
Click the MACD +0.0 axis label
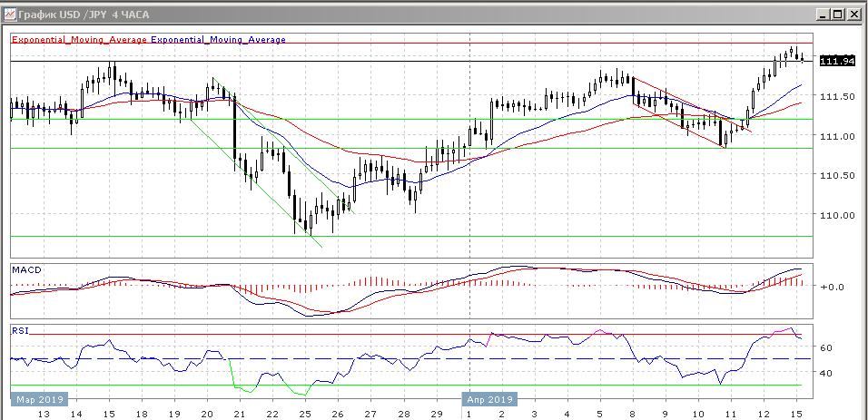832,287
